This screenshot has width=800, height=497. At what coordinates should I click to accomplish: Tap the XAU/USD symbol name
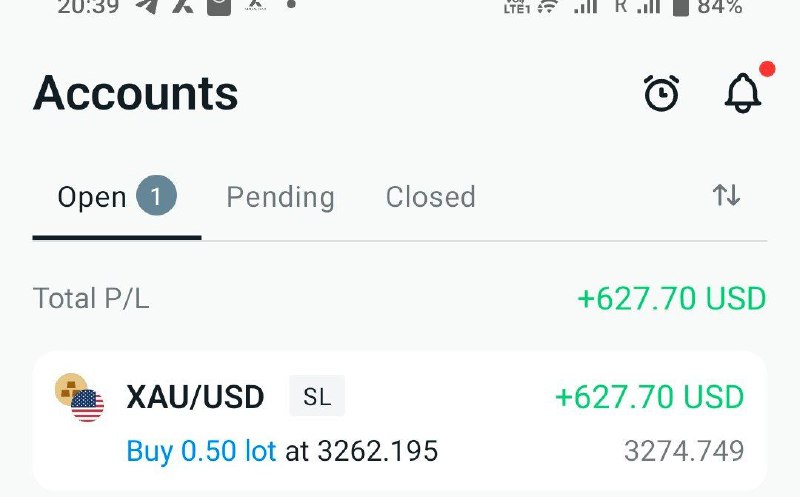pos(195,397)
